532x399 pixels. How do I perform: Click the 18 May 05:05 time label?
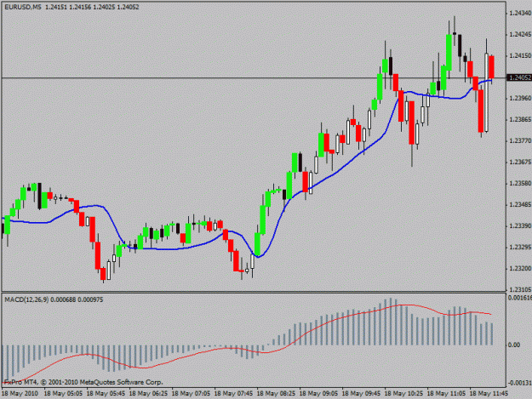click(x=63, y=394)
